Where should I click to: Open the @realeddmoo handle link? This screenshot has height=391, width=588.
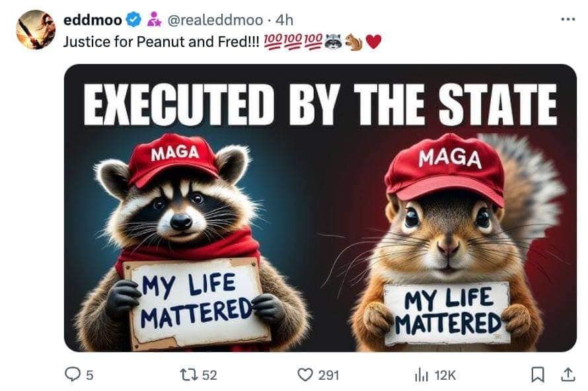click(x=215, y=20)
